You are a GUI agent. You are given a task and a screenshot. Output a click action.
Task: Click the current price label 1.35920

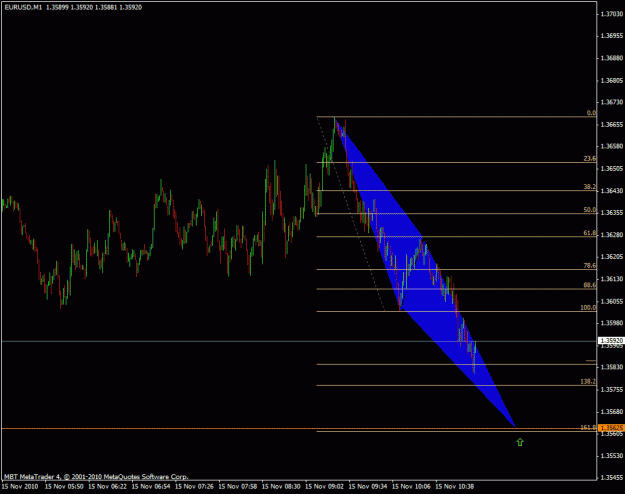pyautogui.click(x=611, y=340)
